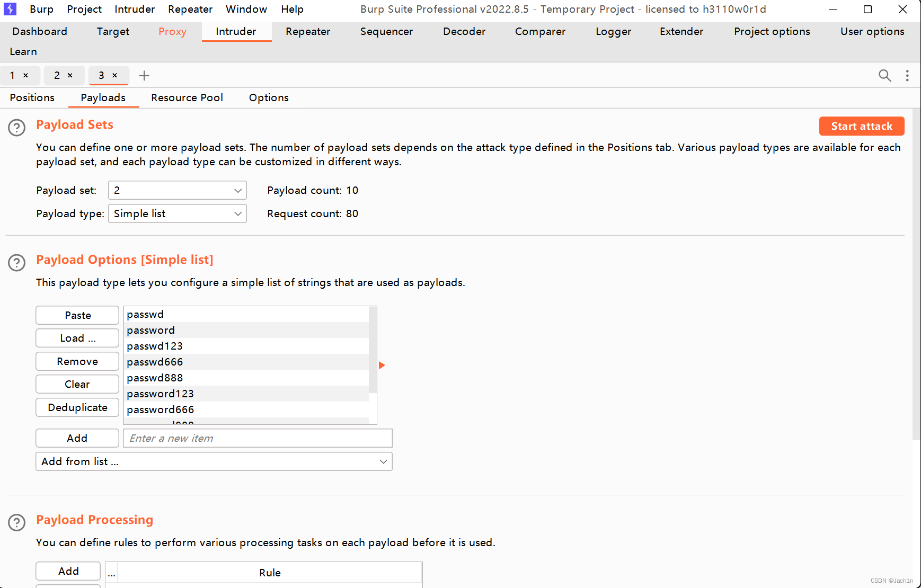Open the User options tab
Viewport: 921px width, 588px height.
coord(872,31)
